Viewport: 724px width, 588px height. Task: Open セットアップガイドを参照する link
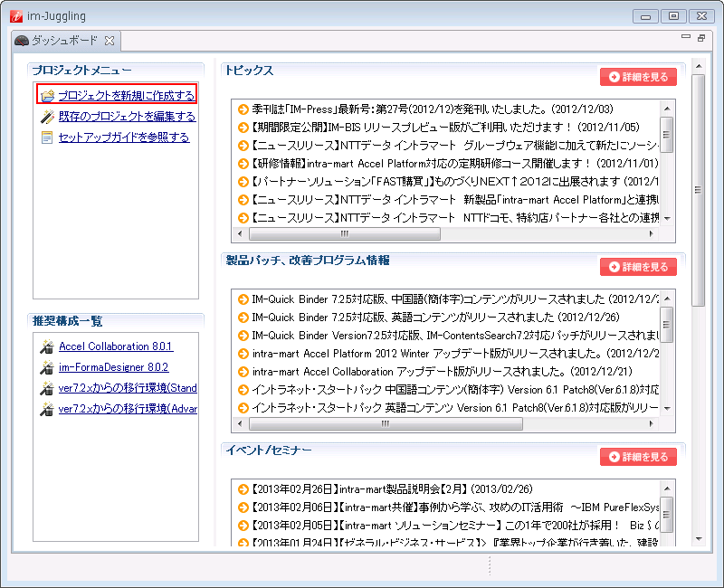(x=123, y=138)
